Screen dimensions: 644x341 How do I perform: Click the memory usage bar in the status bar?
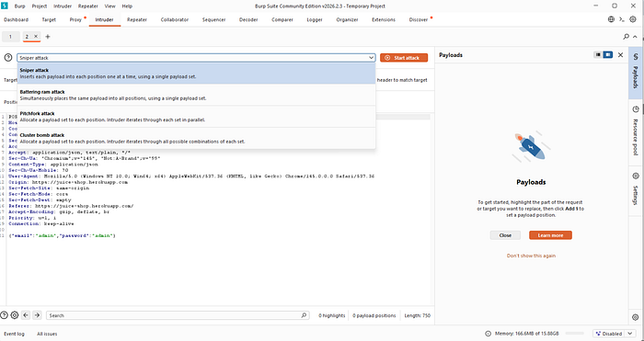pos(575,334)
